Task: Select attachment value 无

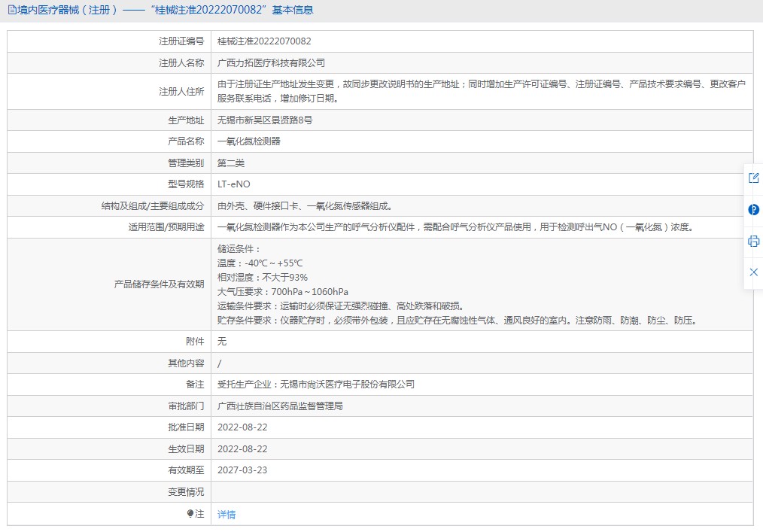Action: (x=222, y=341)
